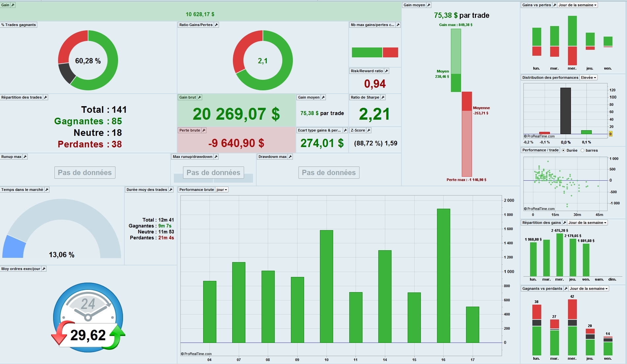The image size is (627, 364).
Task: Click 'Pas de données' under Runup max
Action: [85, 172]
